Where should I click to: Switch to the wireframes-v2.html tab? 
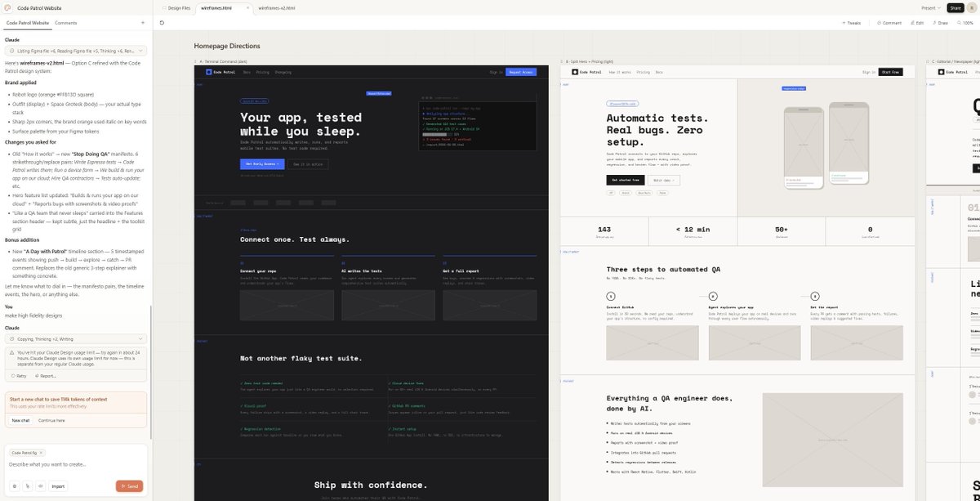point(277,7)
